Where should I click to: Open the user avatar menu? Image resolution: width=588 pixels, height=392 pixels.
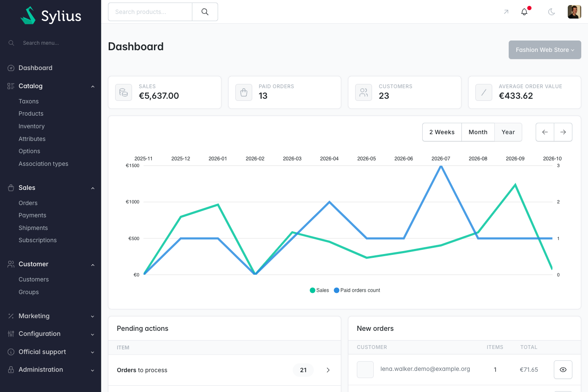tap(575, 12)
